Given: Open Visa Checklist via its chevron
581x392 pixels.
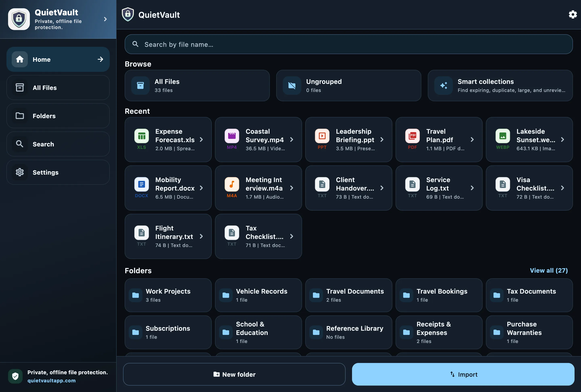Looking at the screenshot, I should coord(562,188).
